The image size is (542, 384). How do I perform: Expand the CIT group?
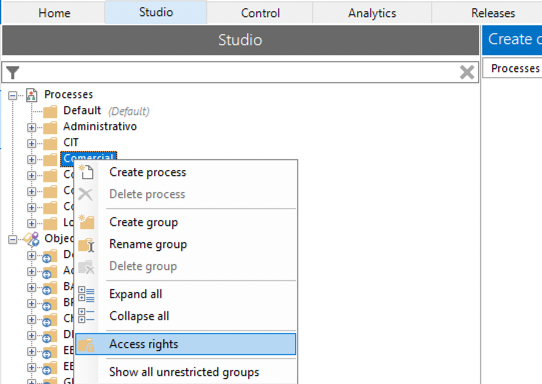pos(31,143)
